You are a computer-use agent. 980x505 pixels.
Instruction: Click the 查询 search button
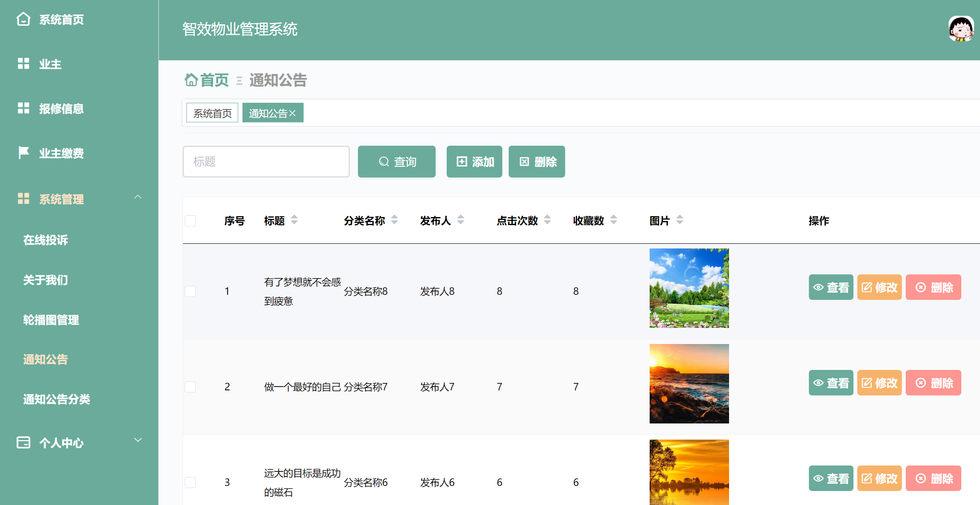coord(397,161)
